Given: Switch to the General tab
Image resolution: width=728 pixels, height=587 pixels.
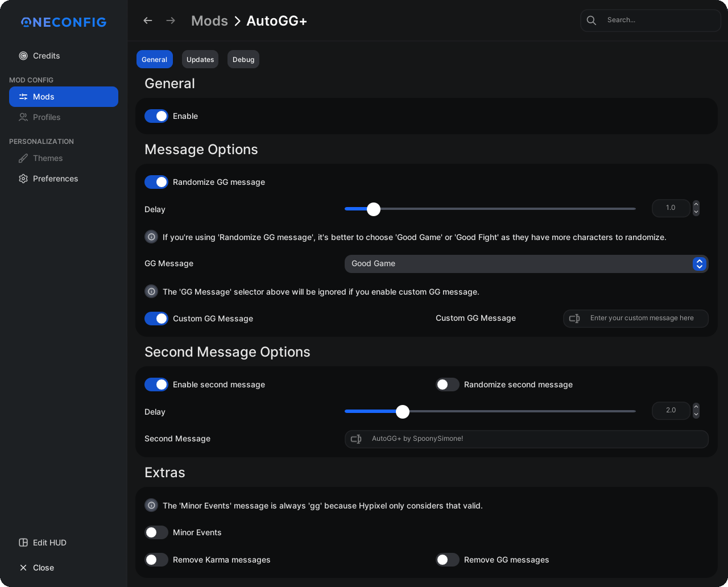Looking at the screenshot, I should coord(155,59).
